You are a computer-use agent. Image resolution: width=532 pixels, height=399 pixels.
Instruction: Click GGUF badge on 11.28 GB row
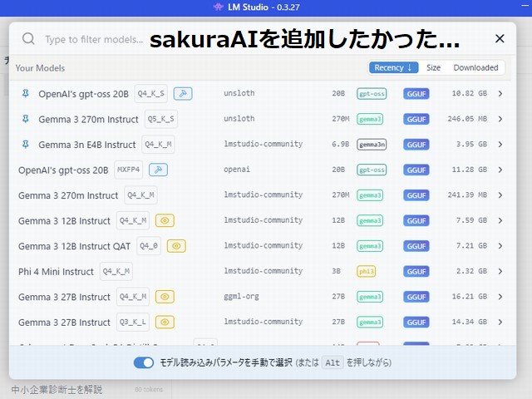coord(416,170)
